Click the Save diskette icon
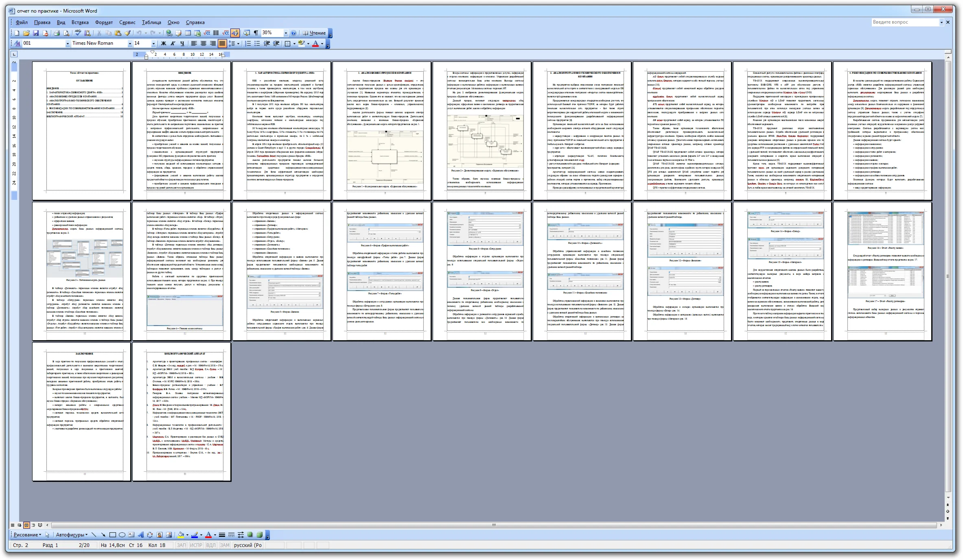The image size is (963, 560). [36, 33]
